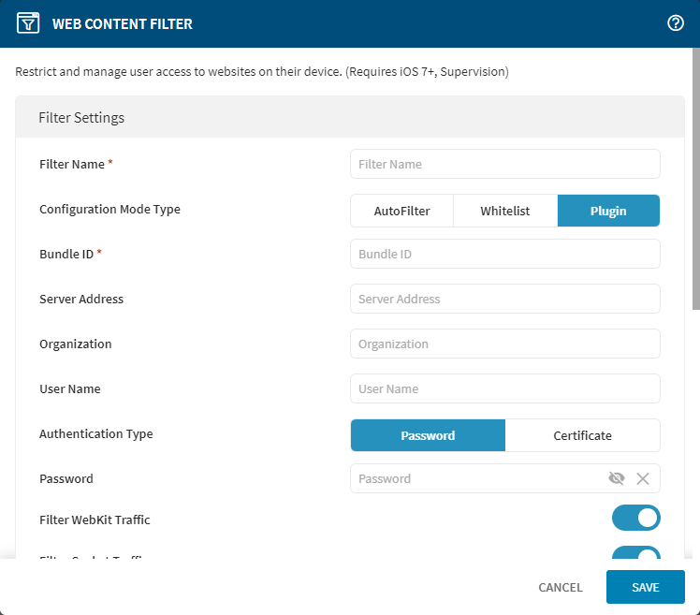
Task: Click the Server Address text field
Action: [505, 299]
